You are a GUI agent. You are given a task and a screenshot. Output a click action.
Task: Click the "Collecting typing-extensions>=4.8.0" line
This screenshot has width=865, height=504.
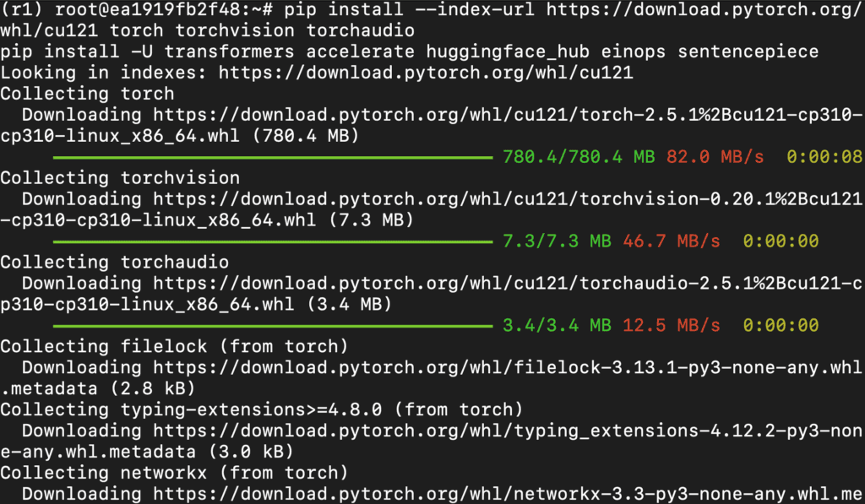[262, 409]
